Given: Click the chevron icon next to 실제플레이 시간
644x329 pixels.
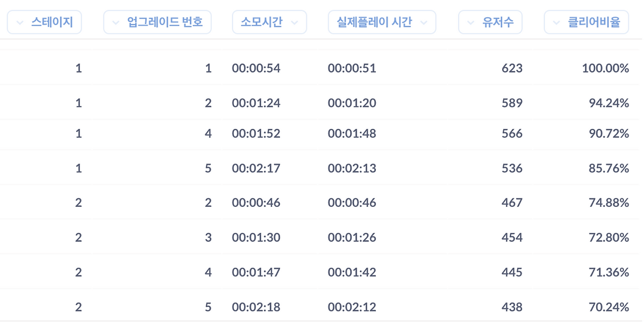Looking at the screenshot, I should click(424, 23).
